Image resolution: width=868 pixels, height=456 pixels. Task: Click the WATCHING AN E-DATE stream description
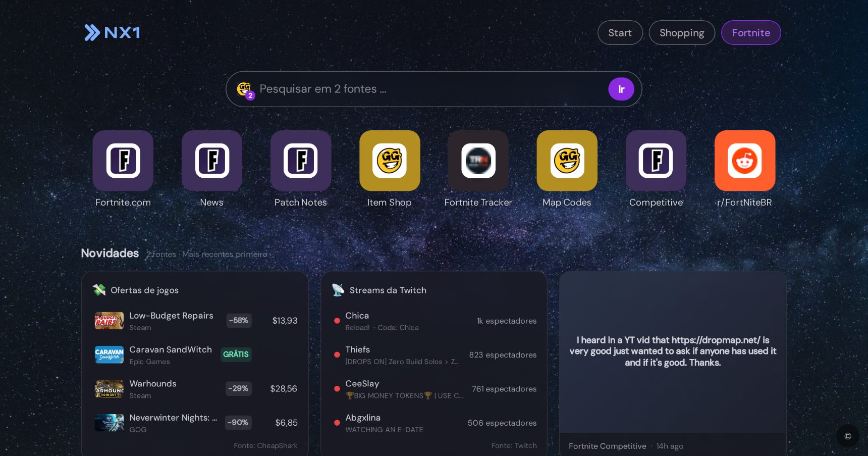point(385,430)
